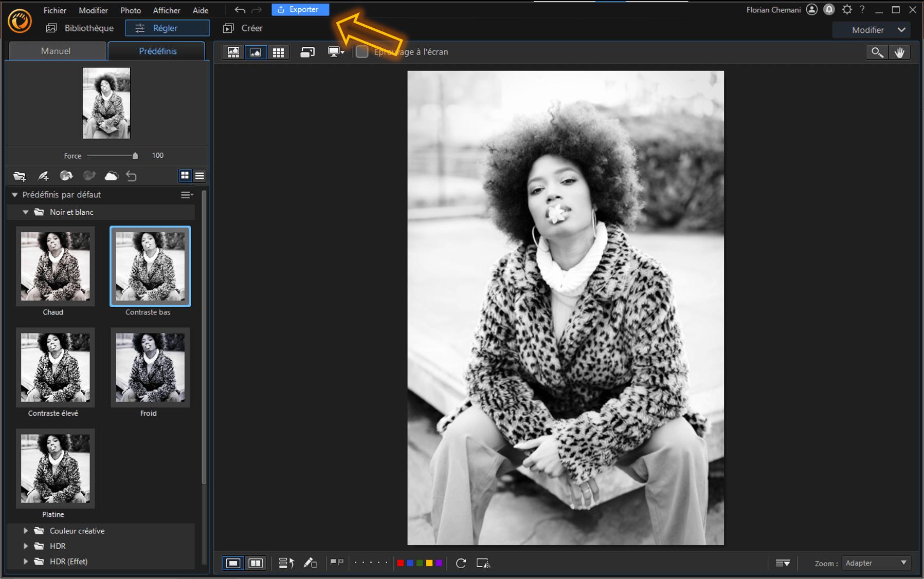Screen dimensions: 924x579
Task: Click the pencil and square icon
Action: tap(310, 563)
